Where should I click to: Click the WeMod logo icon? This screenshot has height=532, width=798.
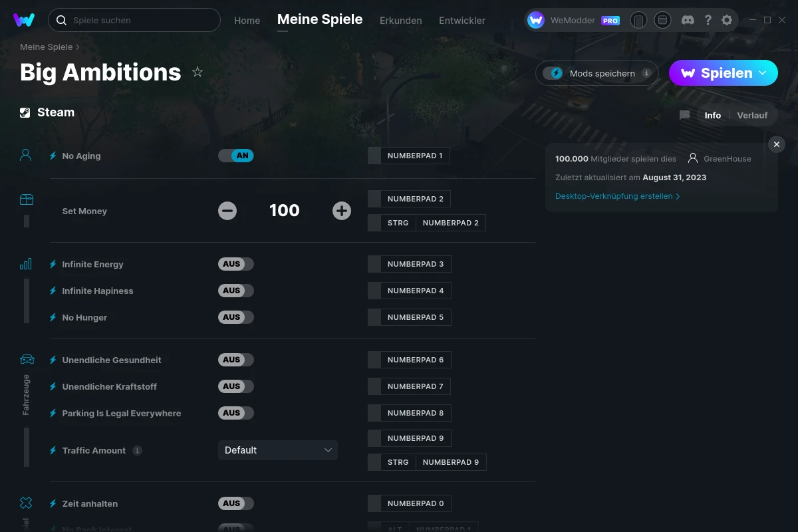[24, 20]
